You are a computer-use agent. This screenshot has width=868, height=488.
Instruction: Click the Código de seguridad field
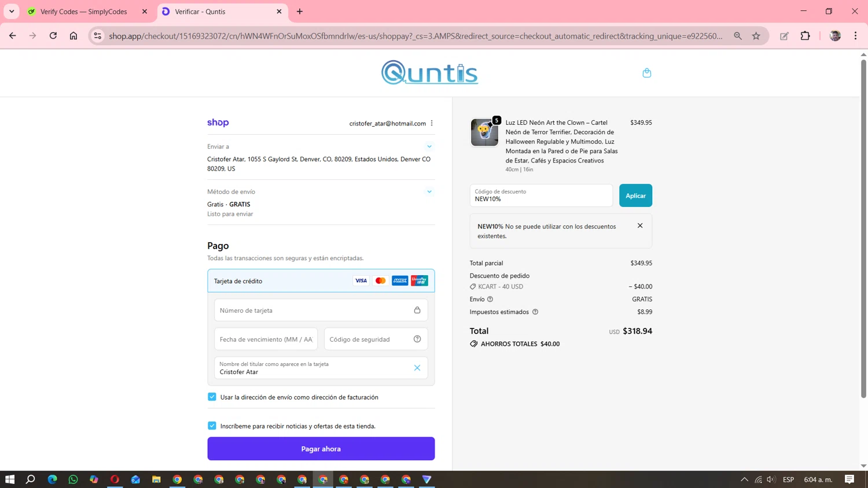[376, 339]
